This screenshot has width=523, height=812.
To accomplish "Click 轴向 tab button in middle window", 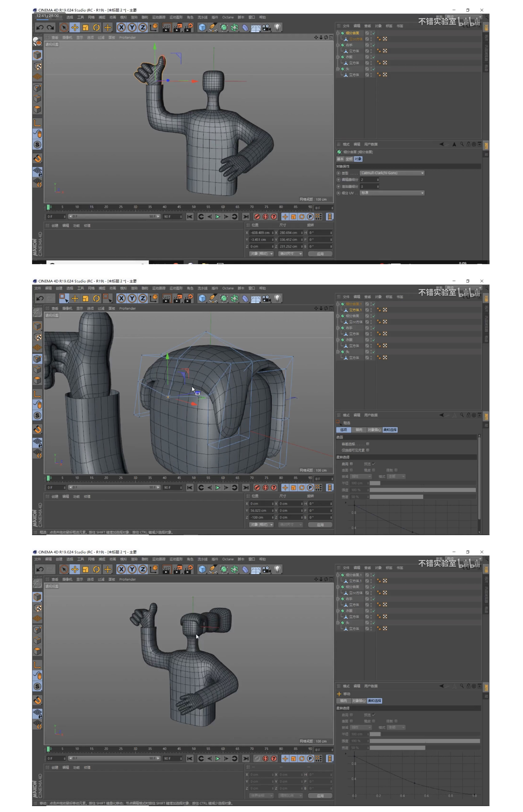I will tap(359, 430).
